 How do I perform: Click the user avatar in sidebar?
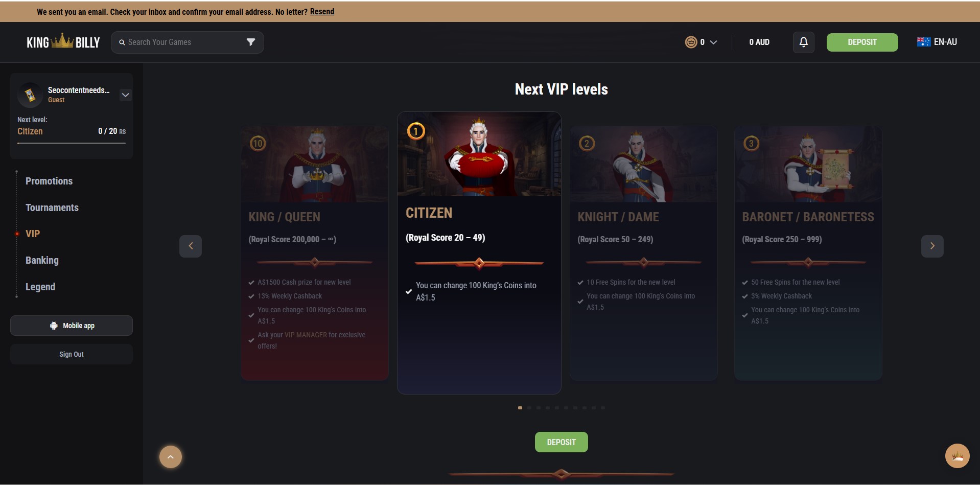coord(30,95)
